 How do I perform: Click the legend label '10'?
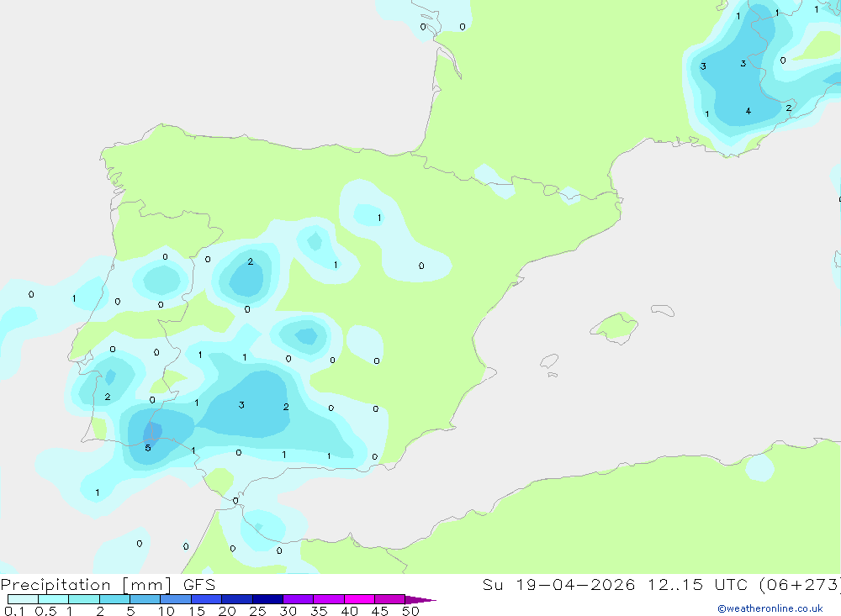[x=167, y=611]
